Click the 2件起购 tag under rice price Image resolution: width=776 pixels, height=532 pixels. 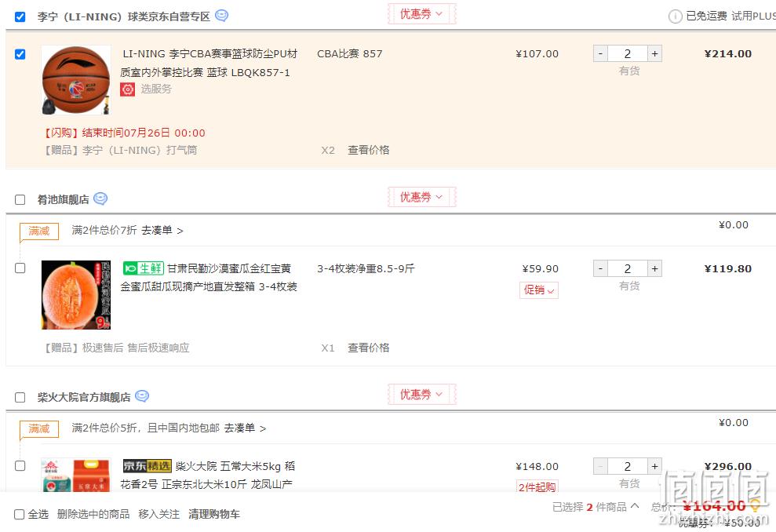(x=537, y=487)
